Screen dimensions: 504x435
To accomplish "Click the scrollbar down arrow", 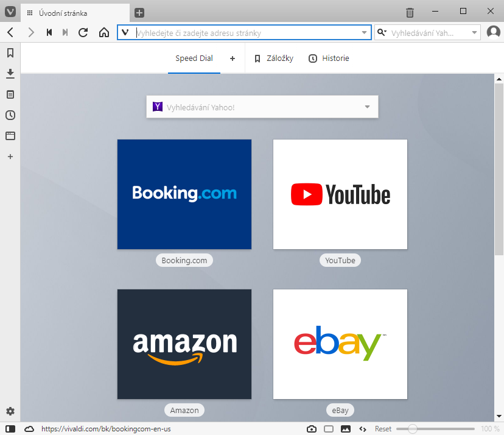I will click(x=499, y=416).
